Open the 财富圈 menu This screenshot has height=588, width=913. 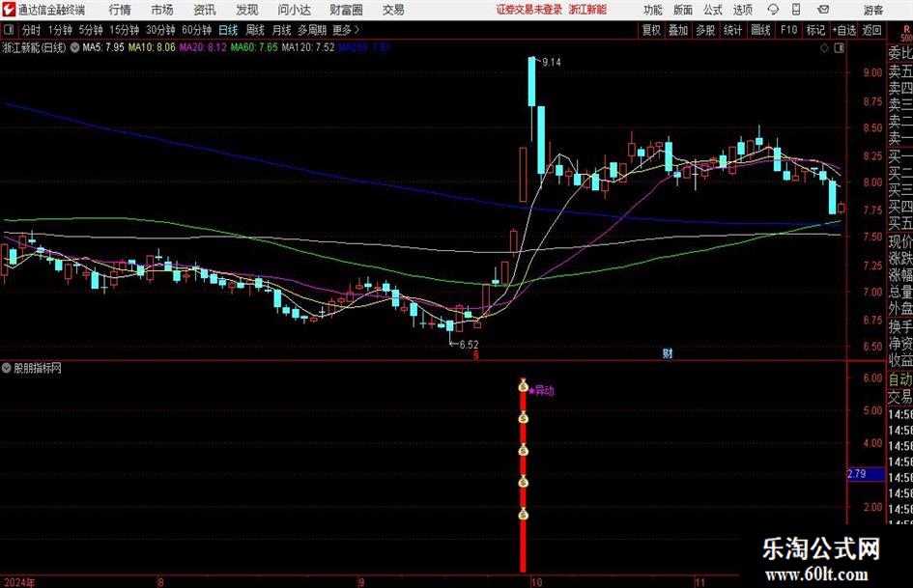pyautogui.click(x=346, y=10)
